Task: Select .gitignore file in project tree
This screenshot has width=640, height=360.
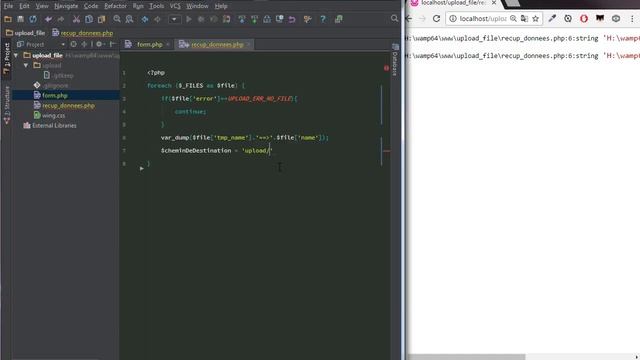Action: pos(51,85)
